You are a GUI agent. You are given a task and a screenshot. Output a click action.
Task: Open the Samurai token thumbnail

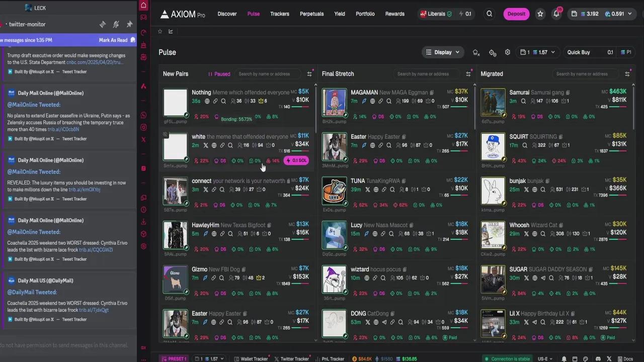[493, 103]
